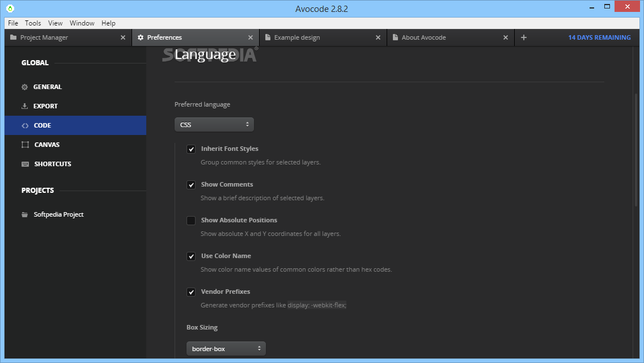Open the Shortcuts preferences section

tap(75, 164)
